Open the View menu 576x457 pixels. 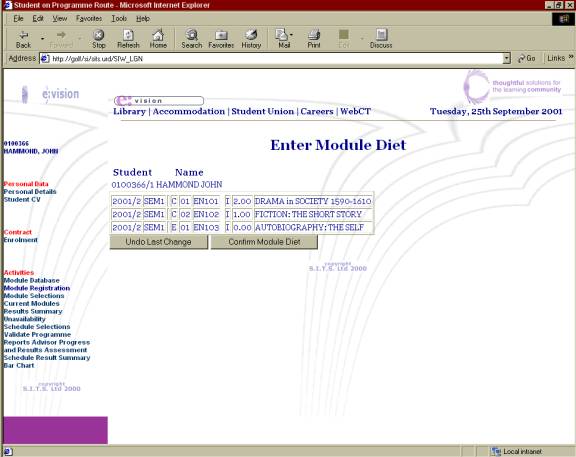(x=60, y=18)
